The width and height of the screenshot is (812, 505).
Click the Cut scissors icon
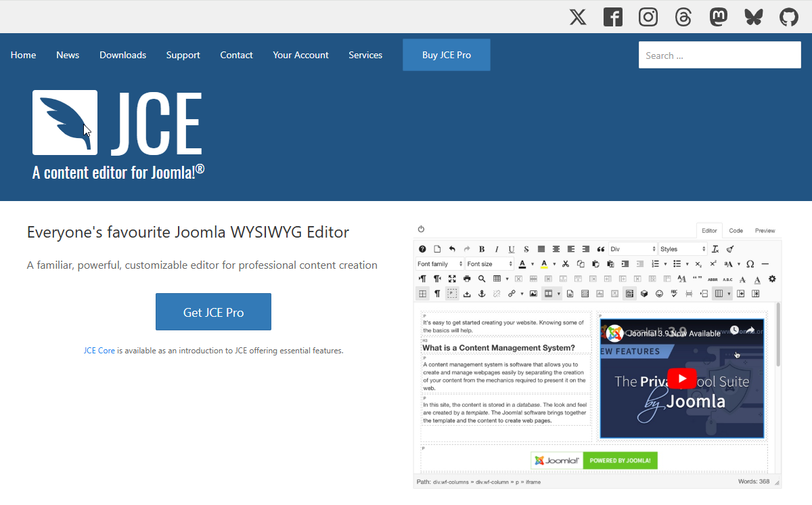tap(565, 264)
